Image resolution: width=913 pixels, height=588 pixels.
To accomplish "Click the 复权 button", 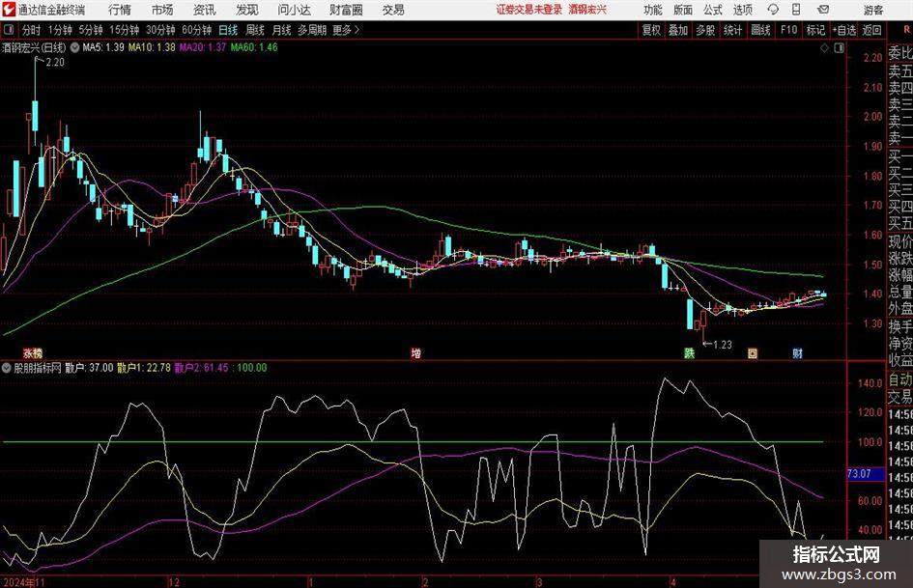I will point(651,30).
